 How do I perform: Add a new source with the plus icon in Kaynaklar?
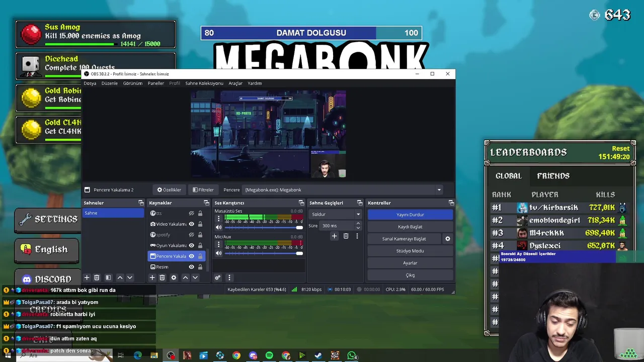[152, 278]
